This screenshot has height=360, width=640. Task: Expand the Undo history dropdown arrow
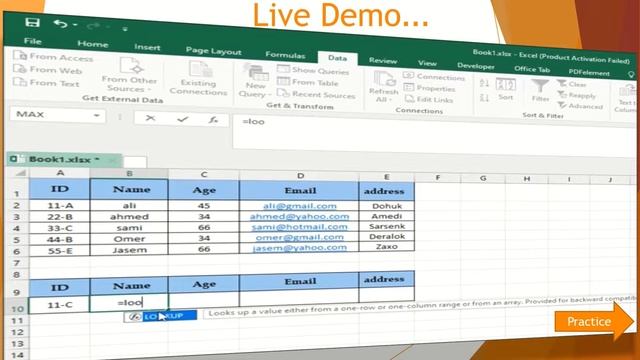pyautogui.click(x=75, y=25)
